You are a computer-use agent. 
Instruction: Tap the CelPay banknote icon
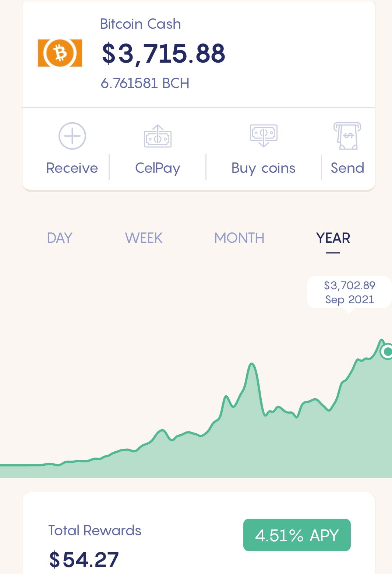coord(158,137)
